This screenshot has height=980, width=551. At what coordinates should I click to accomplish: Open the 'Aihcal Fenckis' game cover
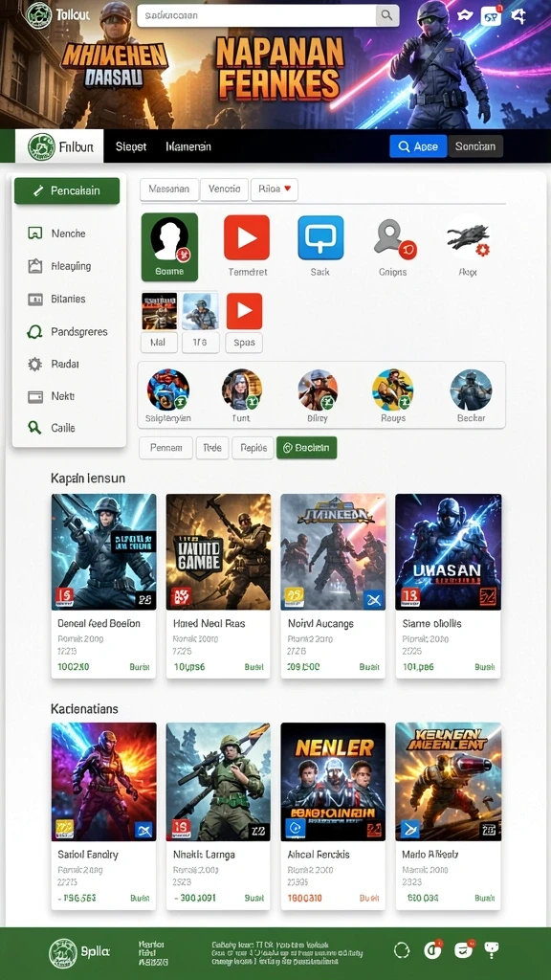(x=333, y=782)
